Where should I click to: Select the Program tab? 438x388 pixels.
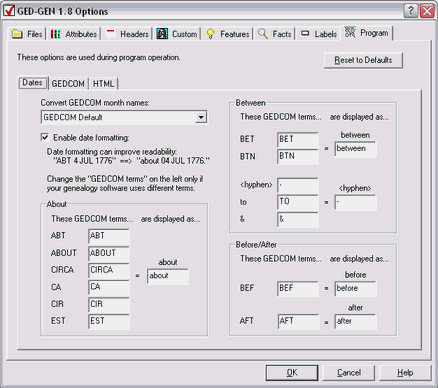pos(367,33)
